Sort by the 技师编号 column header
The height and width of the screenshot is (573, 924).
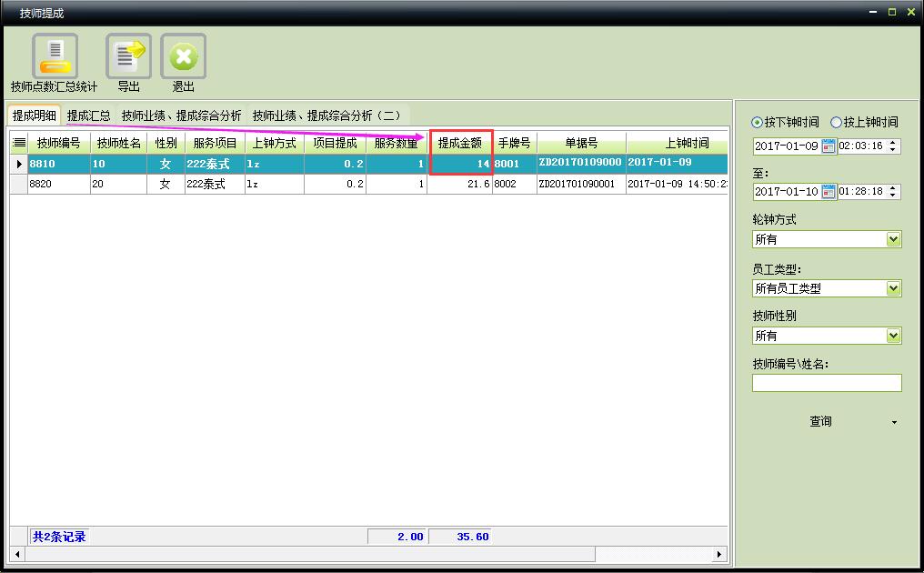pos(58,143)
